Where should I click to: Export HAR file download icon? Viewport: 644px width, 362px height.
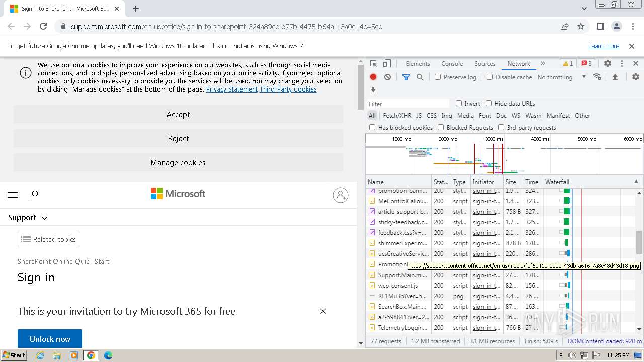pos(373,90)
